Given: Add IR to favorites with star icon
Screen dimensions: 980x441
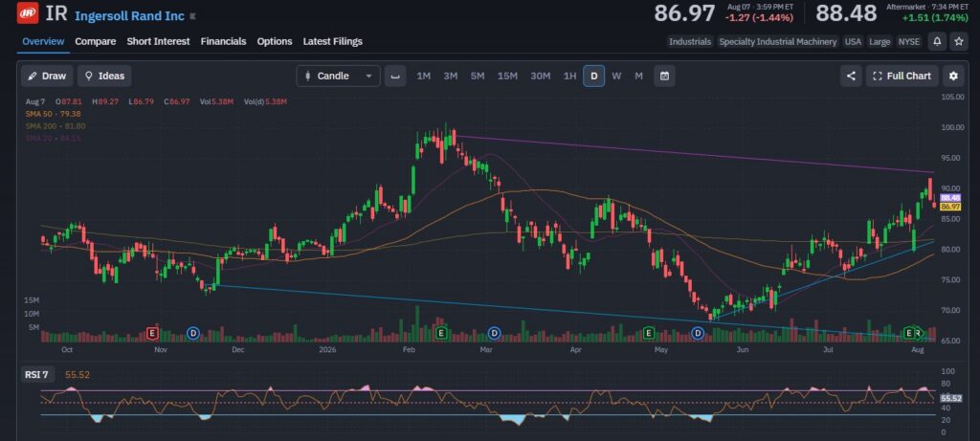Looking at the screenshot, I should click(x=959, y=41).
